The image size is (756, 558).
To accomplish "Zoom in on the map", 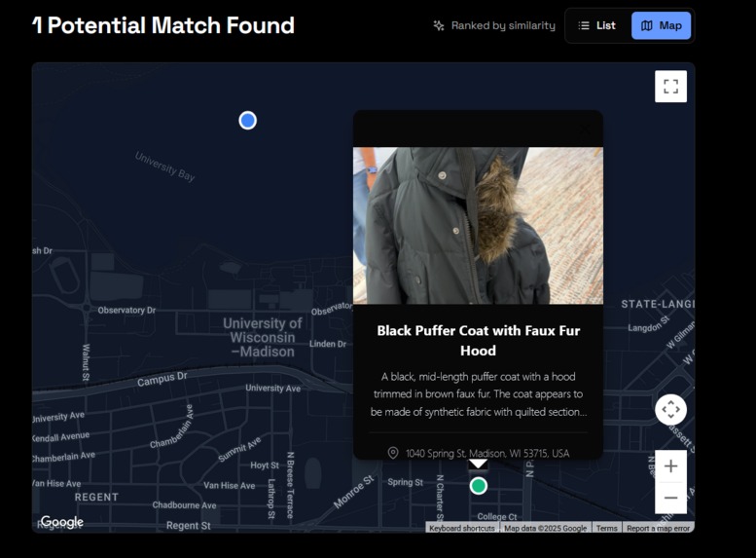I will pyautogui.click(x=670, y=466).
